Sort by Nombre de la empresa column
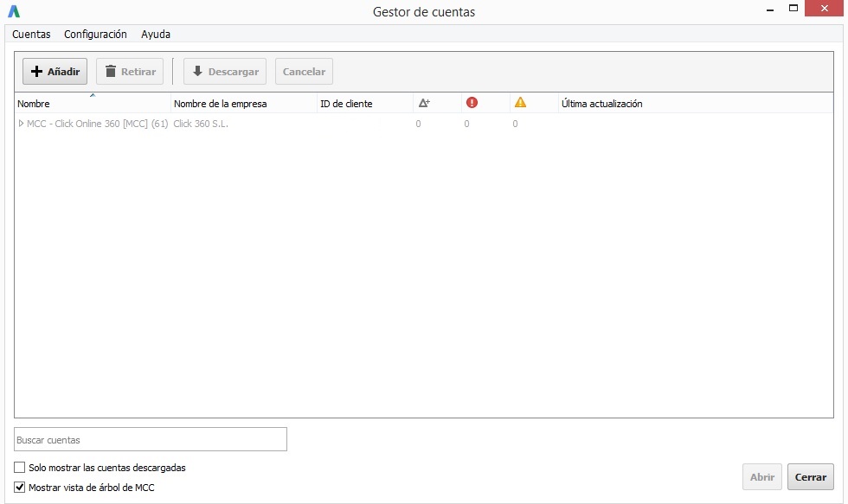 [x=221, y=104]
